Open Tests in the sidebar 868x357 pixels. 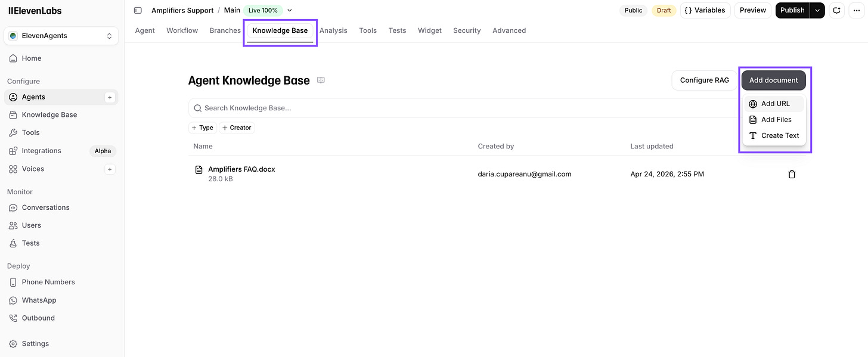[x=61, y=243]
